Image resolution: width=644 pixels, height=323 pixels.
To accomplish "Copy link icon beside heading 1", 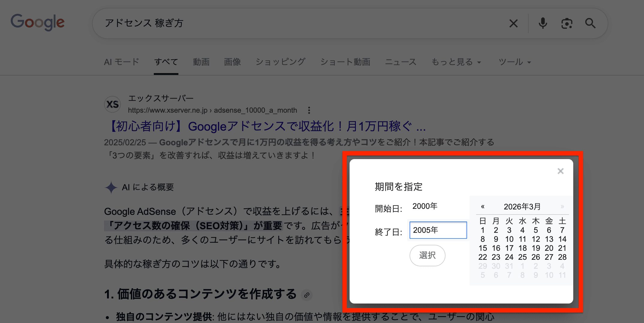I will tap(307, 295).
